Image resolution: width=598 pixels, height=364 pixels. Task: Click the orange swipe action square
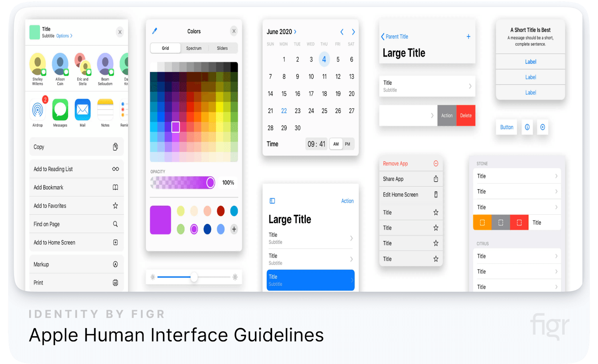483,223
